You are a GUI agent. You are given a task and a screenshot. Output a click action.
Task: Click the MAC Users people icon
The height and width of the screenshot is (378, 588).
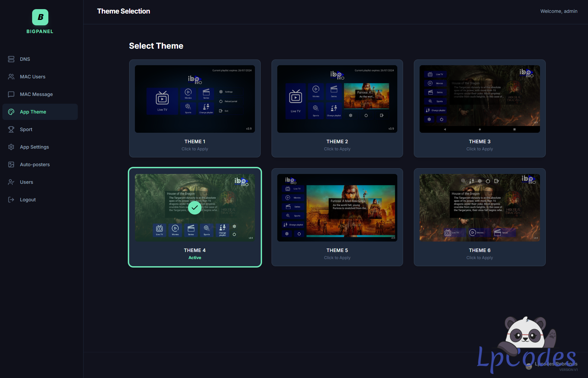11,77
